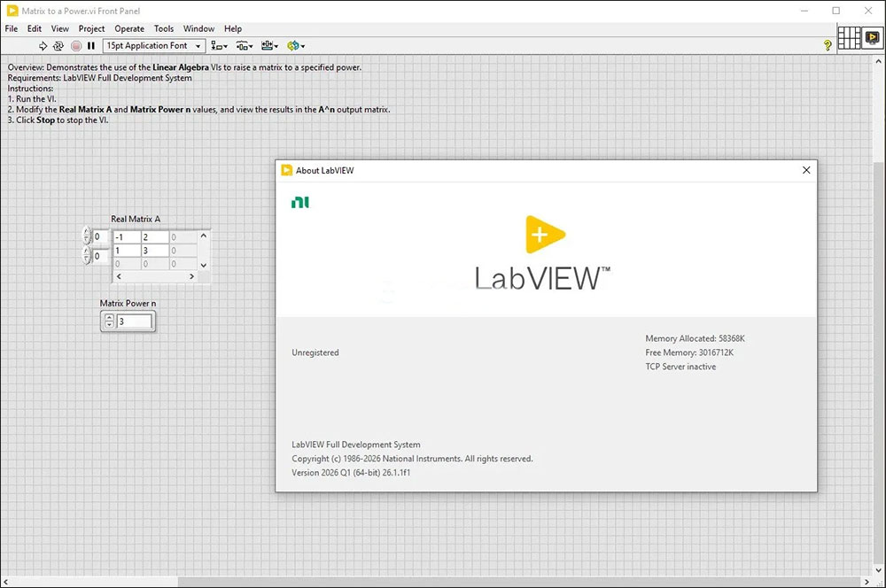Click the red Abort Execution button
The image size is (886, 588).
tap(76, 46)
